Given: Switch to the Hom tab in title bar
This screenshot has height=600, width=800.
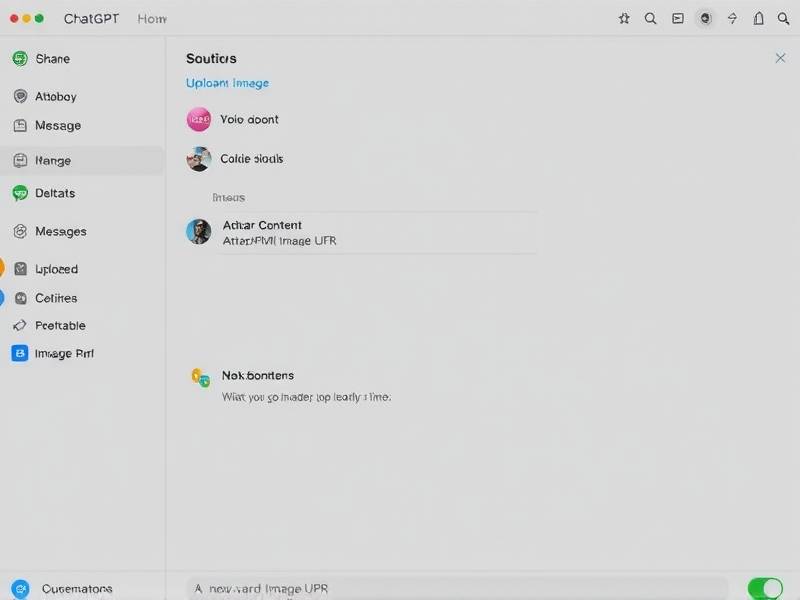Looking at the screenshot, I should click(152, 19).
